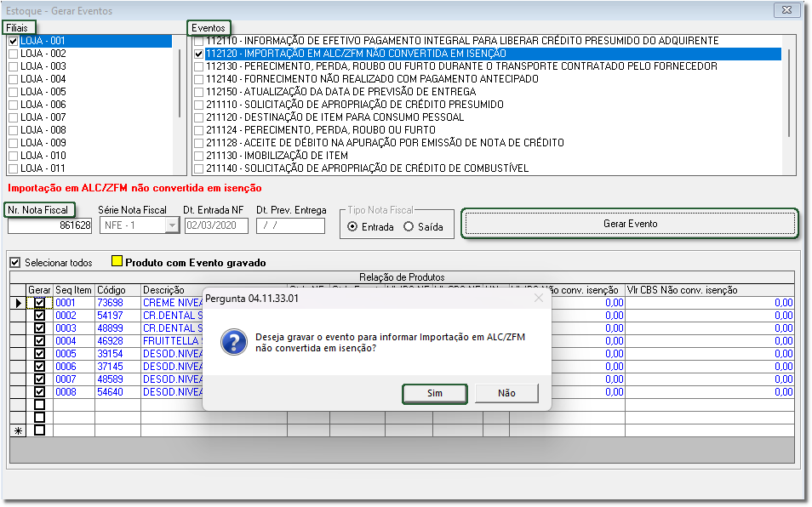This screenshot has width=812, height=507.
Task: Close the Pergunta 04.11.33.01 dialog
Action: point(539,298)
